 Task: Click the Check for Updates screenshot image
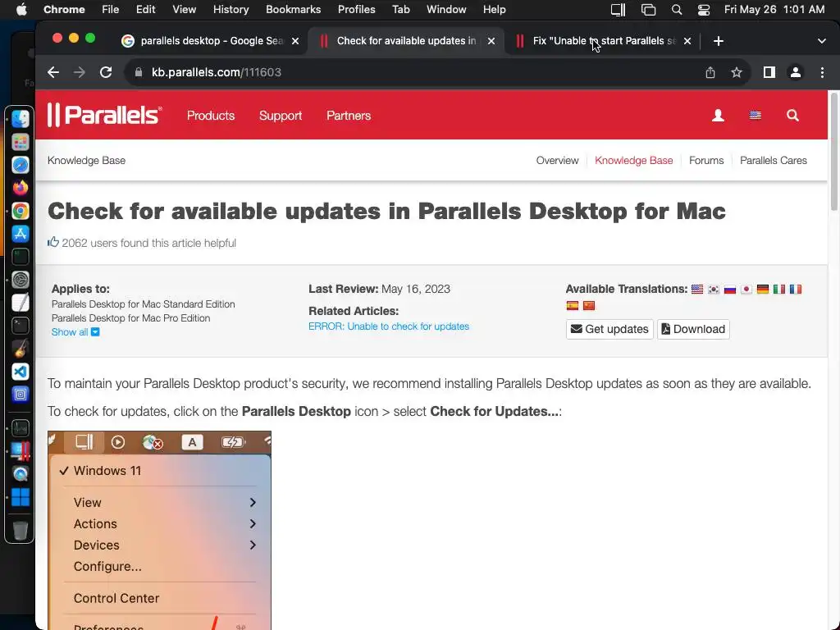[159, 531]
